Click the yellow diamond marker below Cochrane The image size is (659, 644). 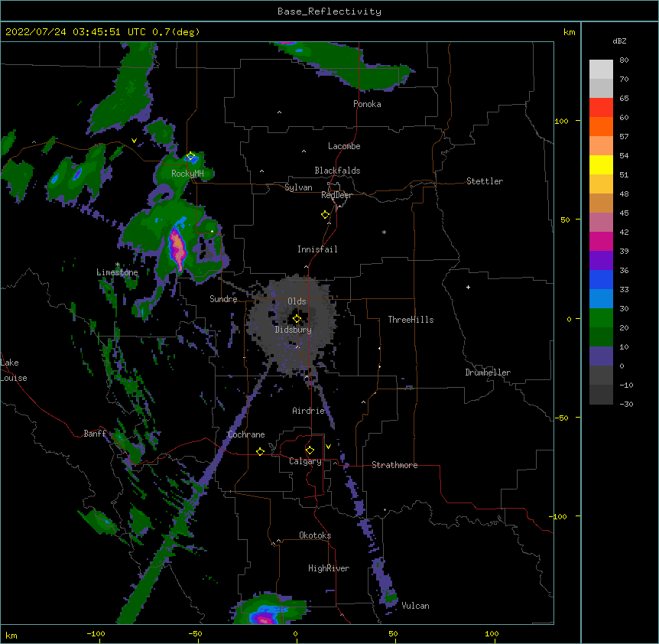(x=260, y=451)
